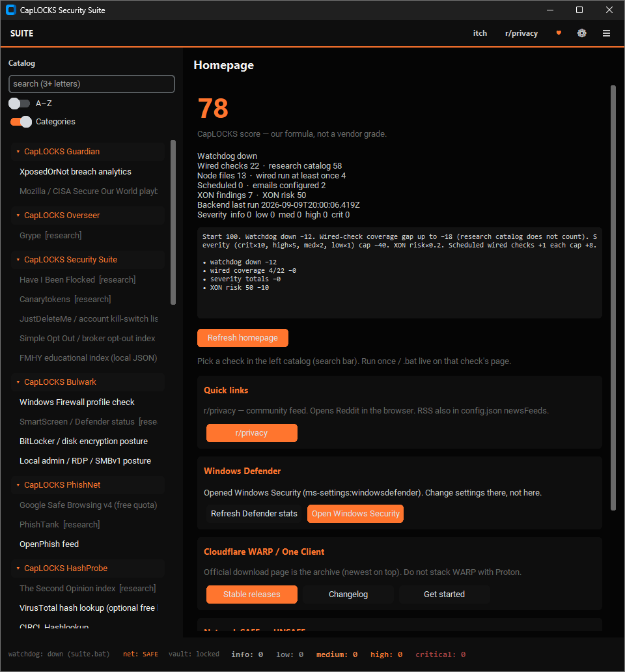Screen dimensions: 625x672
Task: Disable the Categories toggle
Action: (21, 122)
